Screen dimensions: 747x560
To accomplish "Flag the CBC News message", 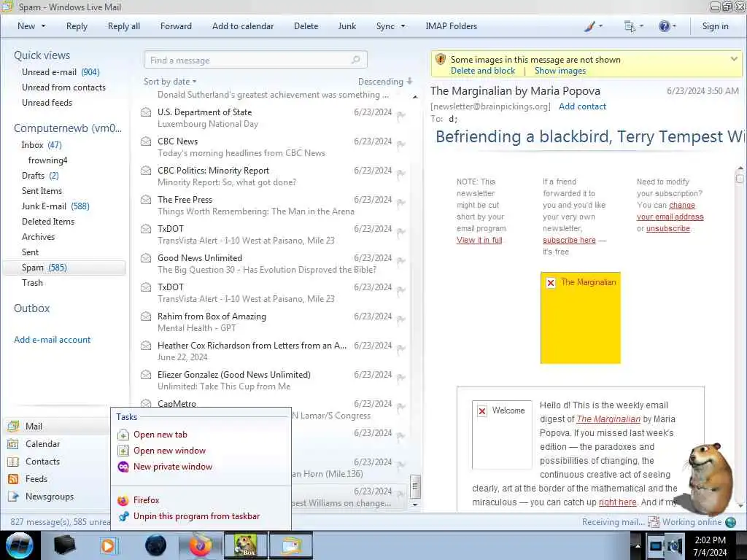I will click(x=401, y=144).
